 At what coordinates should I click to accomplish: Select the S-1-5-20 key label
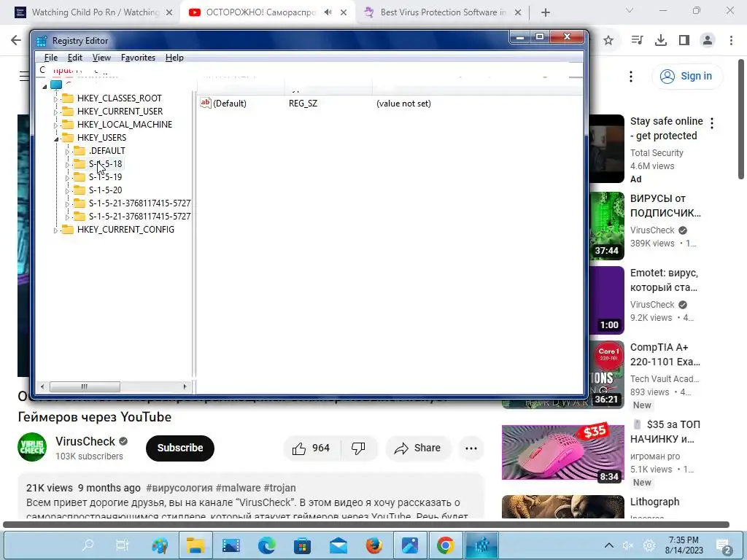coord(105,190)
